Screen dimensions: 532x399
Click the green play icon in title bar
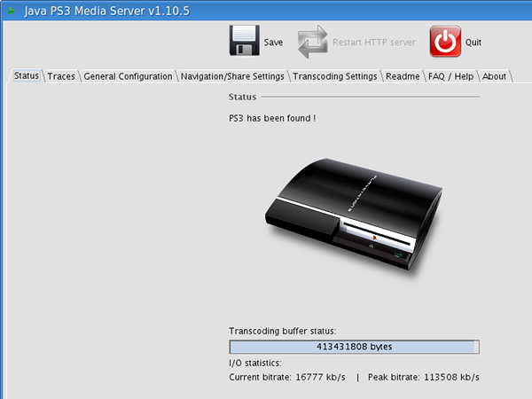tap(12, 11)
